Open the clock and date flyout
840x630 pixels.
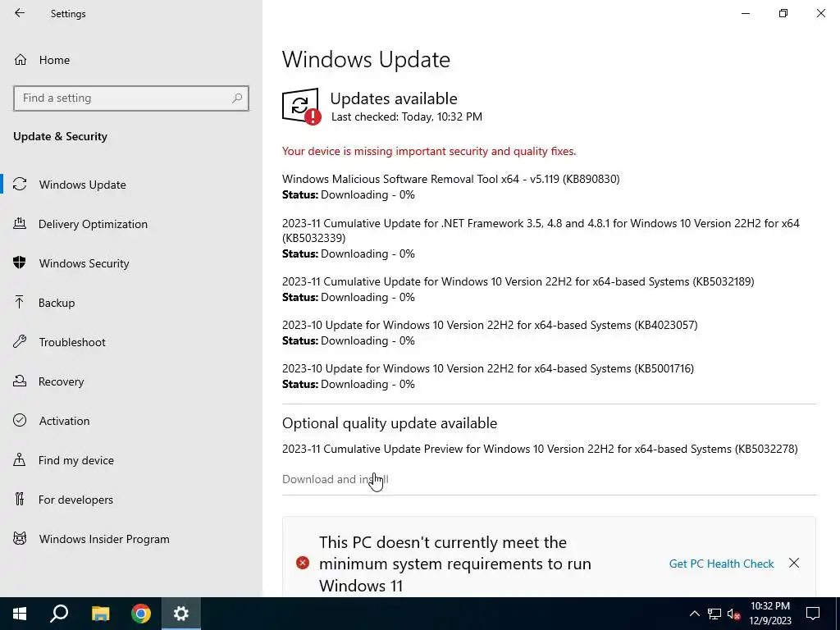click(x=769, y=614)
